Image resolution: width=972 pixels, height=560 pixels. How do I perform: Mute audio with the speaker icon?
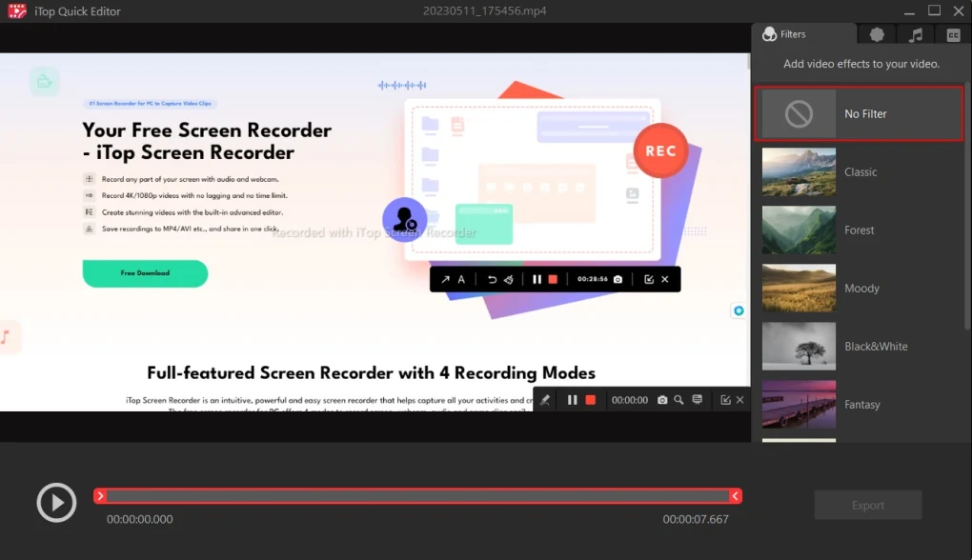click(508, 278)
